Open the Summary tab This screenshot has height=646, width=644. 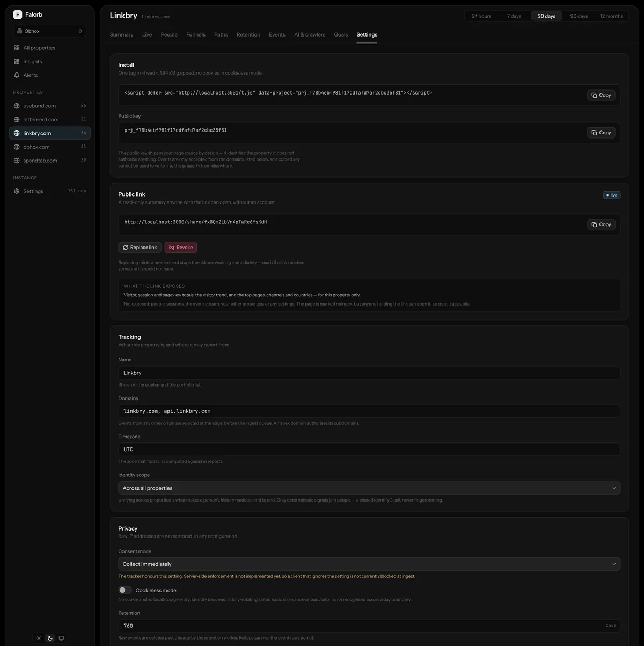click(x=122, y=34)
